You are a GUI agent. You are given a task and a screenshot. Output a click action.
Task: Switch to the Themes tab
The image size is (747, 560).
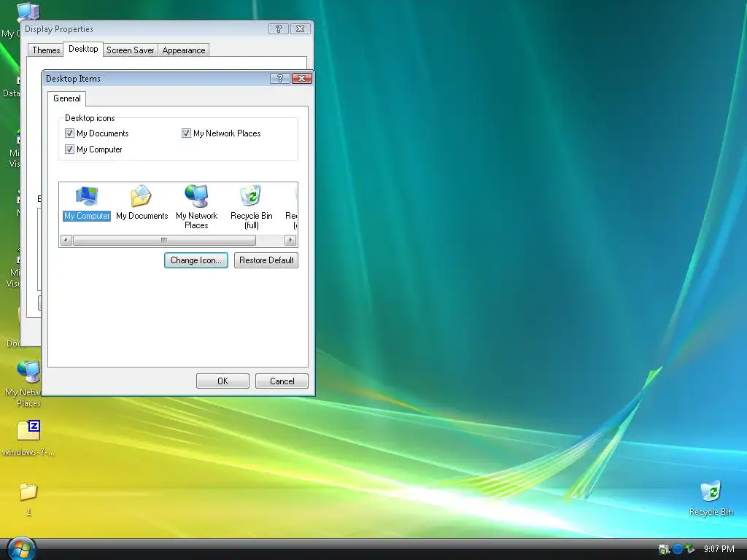(x=46, y=50)
